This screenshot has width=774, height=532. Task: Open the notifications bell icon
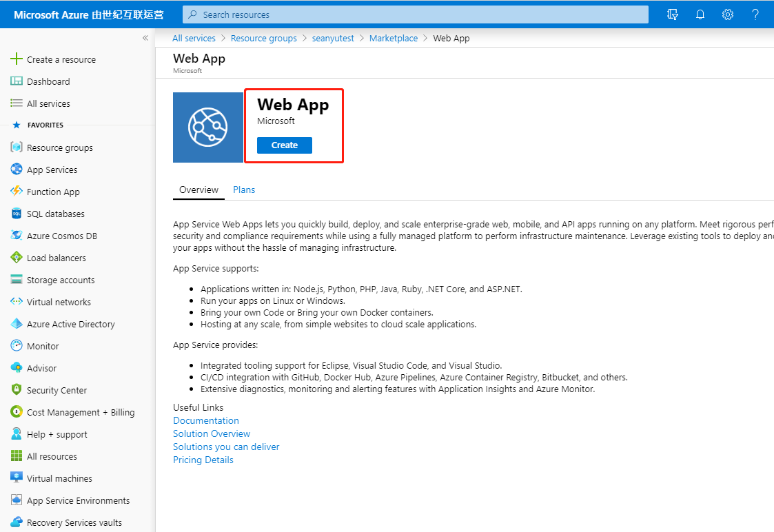tap(700, 14)
